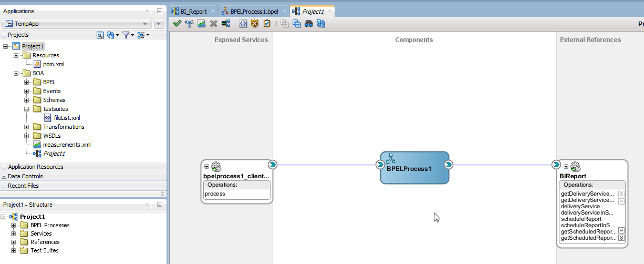Viewport: 644px width, 264px height.
Task: Close the BPELProcess1.bpel tab
Action: [x=284, y=11]
